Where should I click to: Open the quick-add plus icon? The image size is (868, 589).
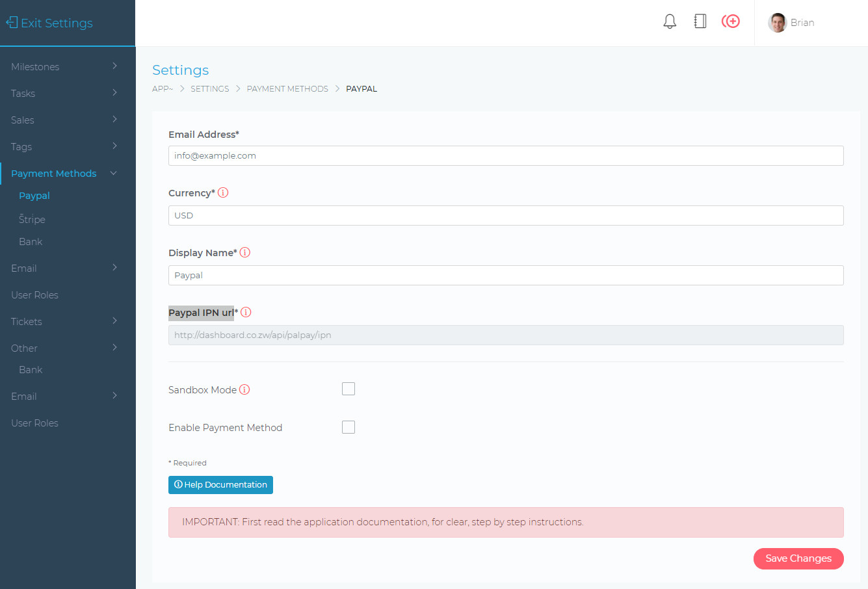click(x=731, y=21)
